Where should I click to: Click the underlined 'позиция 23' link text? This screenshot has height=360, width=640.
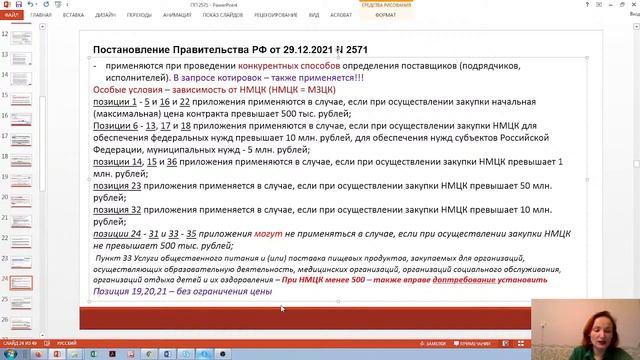point(117,186)
